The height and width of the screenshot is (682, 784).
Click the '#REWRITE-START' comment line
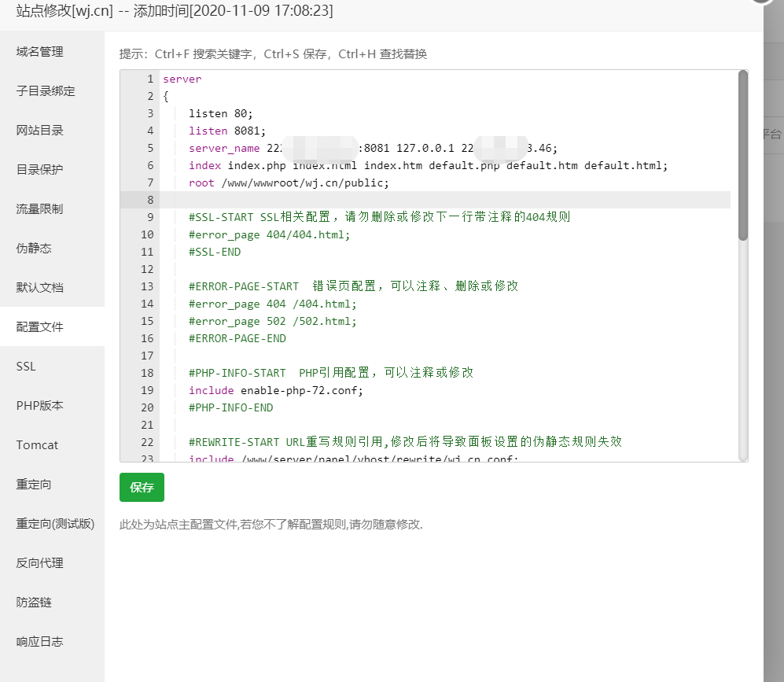(x=405, y=442)
